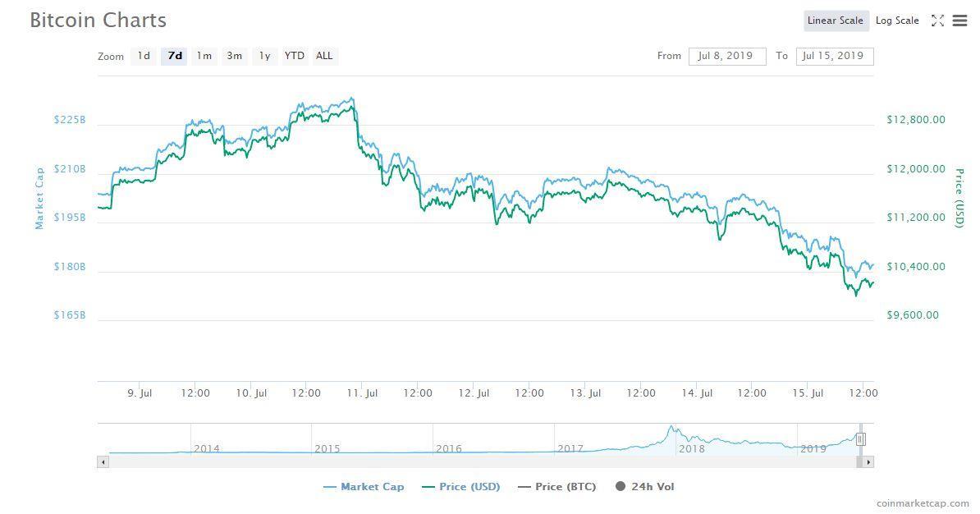Image resolution: width=980 pixels, height=514 pixels.
Task: Set zoom to 1d
Action: coord(144,56)
